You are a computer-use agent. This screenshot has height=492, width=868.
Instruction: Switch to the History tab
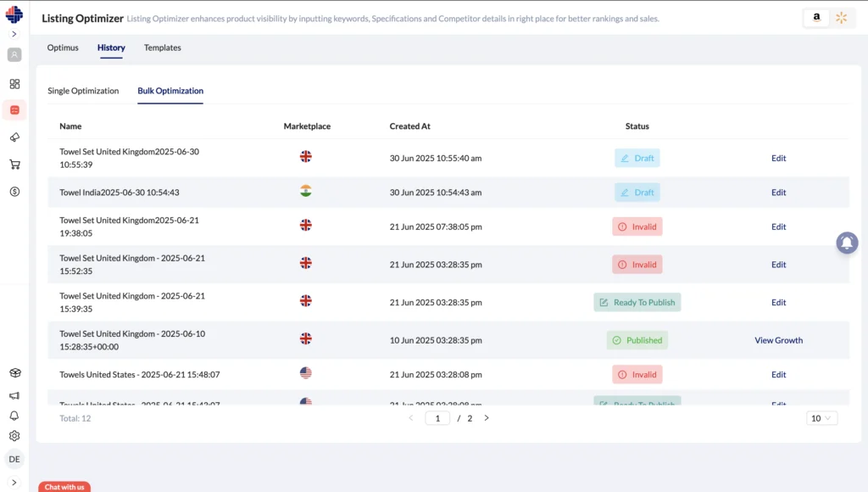pos(111,48)
